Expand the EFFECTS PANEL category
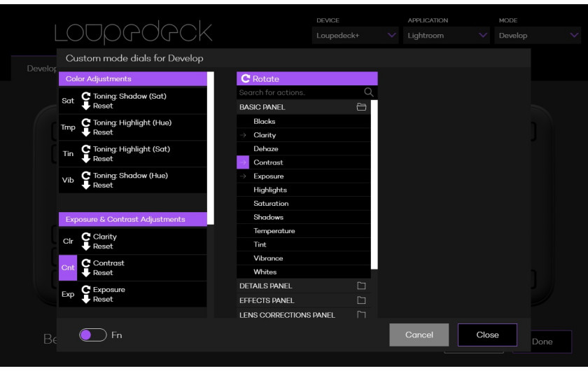 point(303,300)
